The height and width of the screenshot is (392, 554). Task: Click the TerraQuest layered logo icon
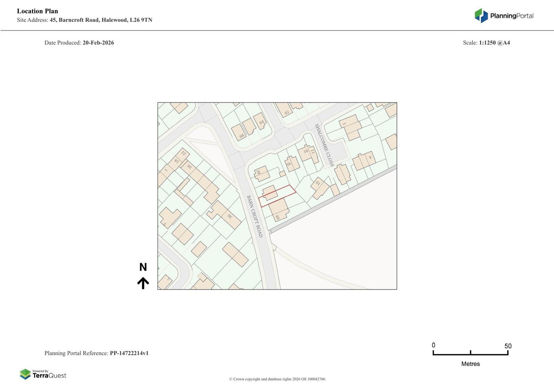[x=25, y=374]
